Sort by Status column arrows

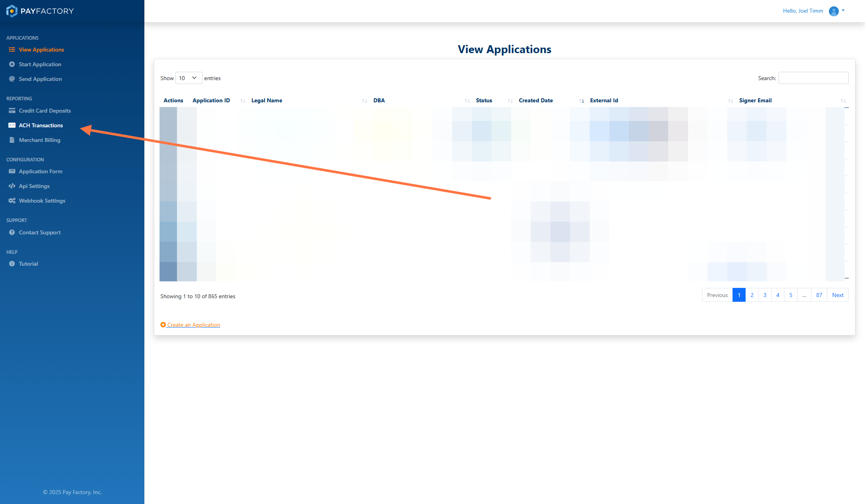[x=510, y=101]
